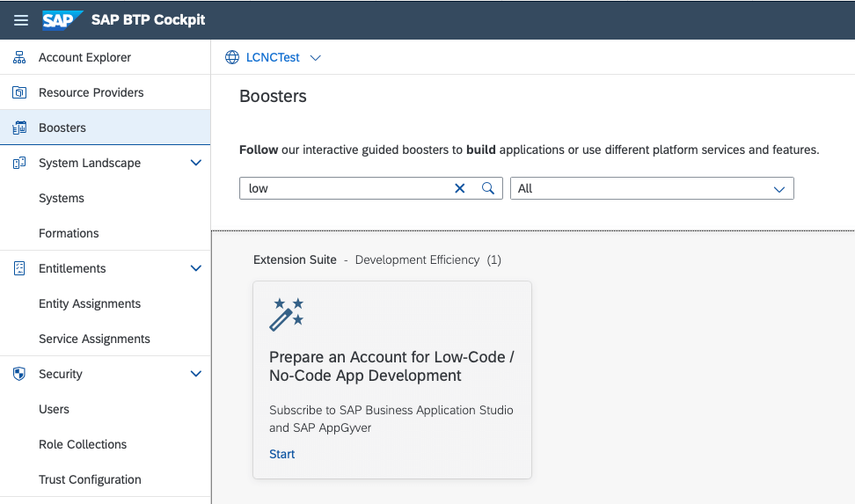Open the Prepare an Account booster title
Screen dimensions: 855x504
(391, 366)
